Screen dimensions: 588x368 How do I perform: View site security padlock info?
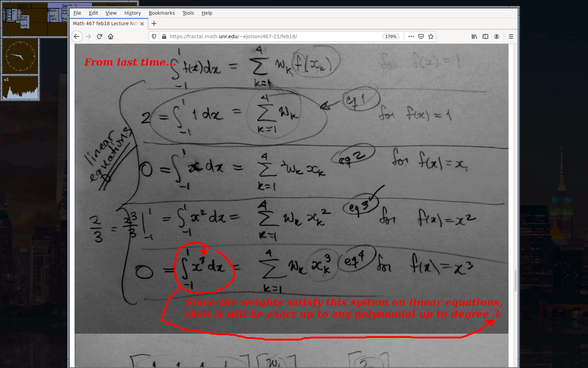point(164,36)
